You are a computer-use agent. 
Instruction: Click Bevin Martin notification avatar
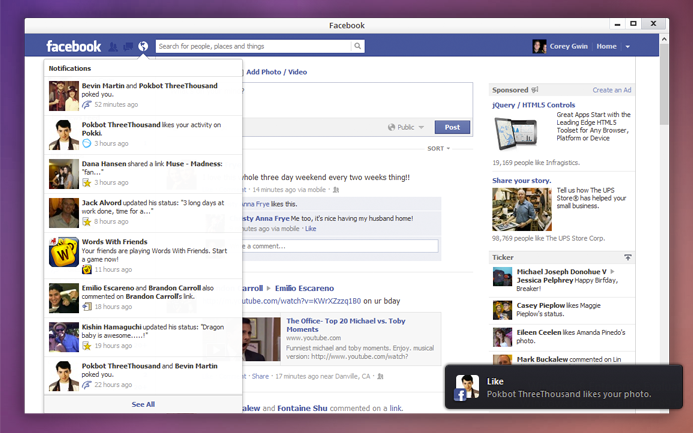pyautogui.click(x=64, y=96)
